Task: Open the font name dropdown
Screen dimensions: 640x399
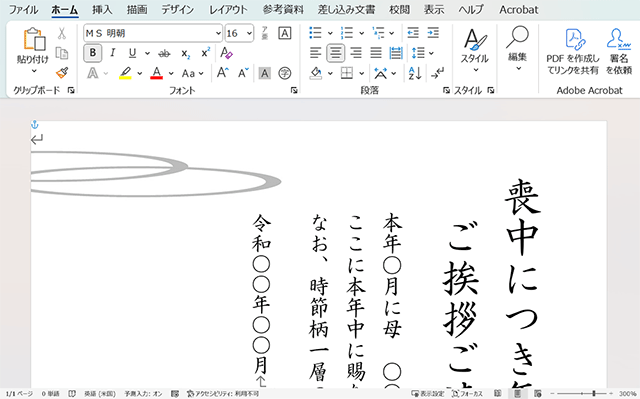Action: coord(218,33)
